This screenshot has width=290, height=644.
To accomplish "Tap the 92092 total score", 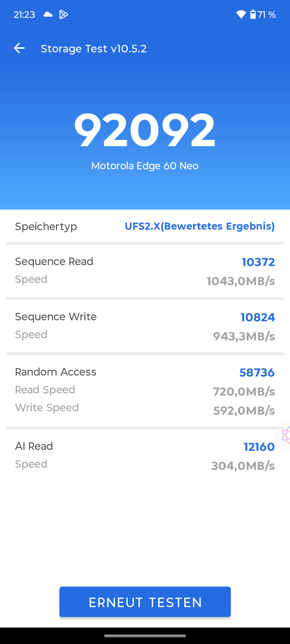I will pos(145,130).
